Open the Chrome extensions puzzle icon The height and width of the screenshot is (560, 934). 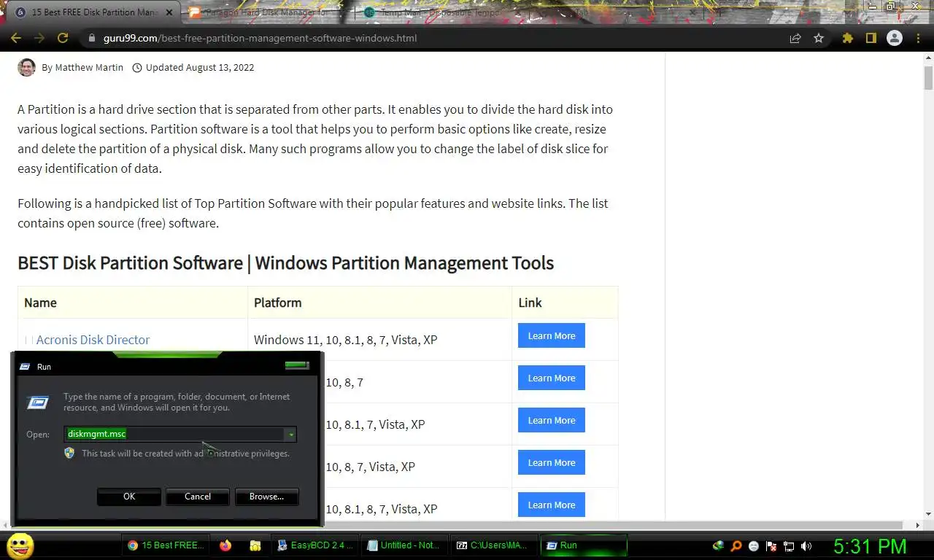847,38
